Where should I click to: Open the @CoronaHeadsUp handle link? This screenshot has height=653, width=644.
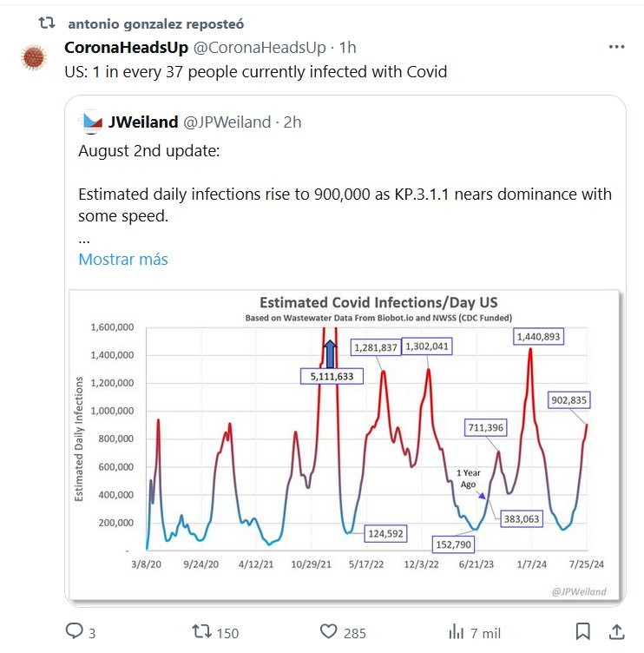click(x=258, y=47)
